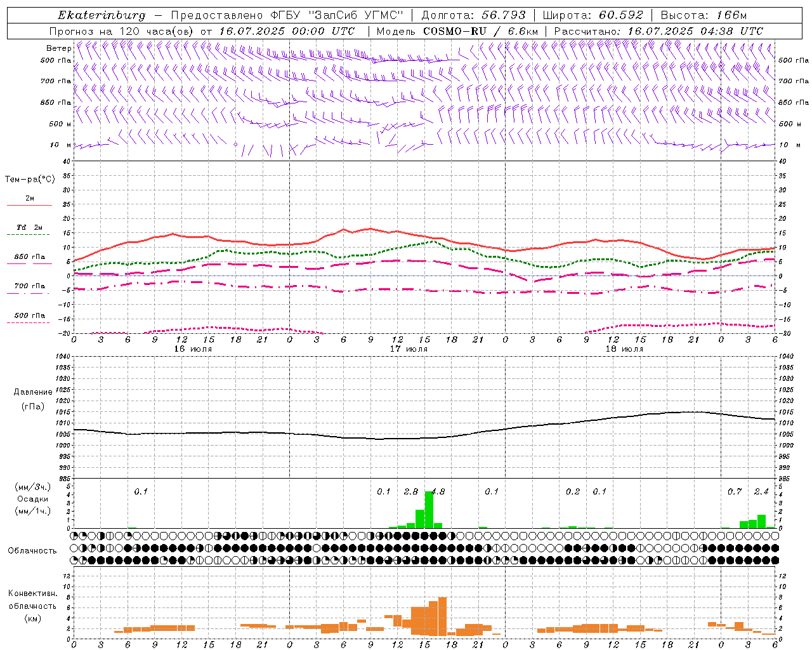Click the 0.2 precipitation amount value
This screenshot has width=812, height=650.
pyautogui.click(x=573, y=492)
